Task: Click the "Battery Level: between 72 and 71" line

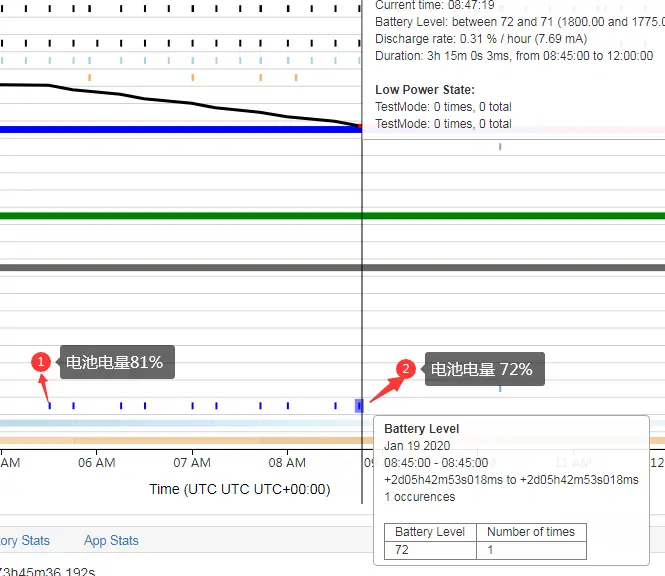Action: click(520, 22)
